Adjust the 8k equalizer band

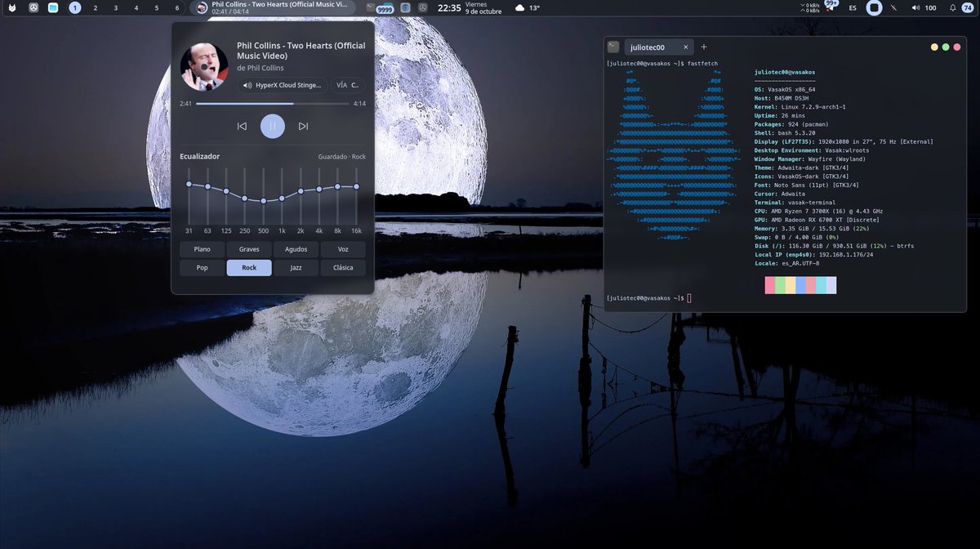click(337, 196)
